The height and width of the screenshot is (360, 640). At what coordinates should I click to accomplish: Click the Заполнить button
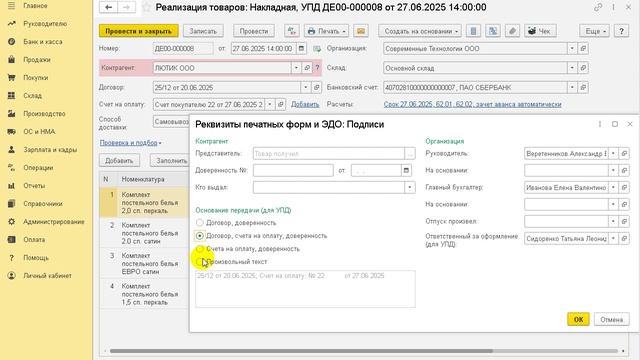[171, 160]
